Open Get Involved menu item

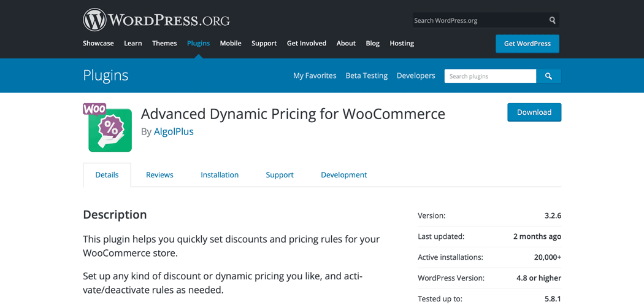click(x=307, y=43)
